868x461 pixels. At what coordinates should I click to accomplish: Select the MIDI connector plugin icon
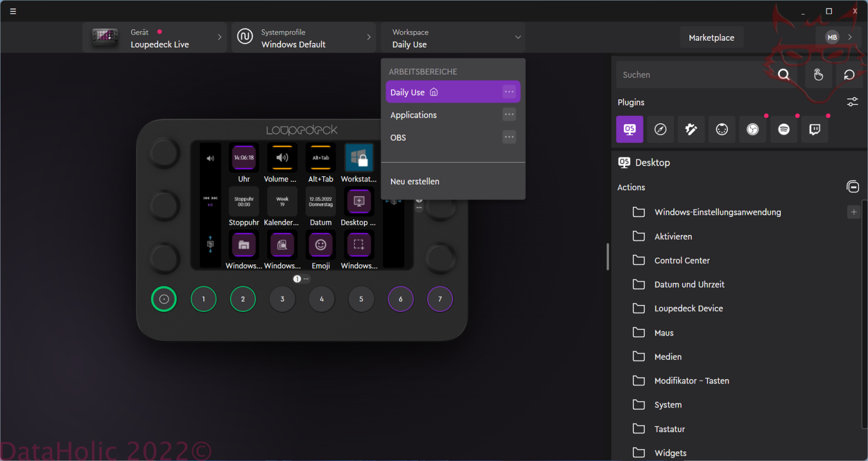click(722, 129)
